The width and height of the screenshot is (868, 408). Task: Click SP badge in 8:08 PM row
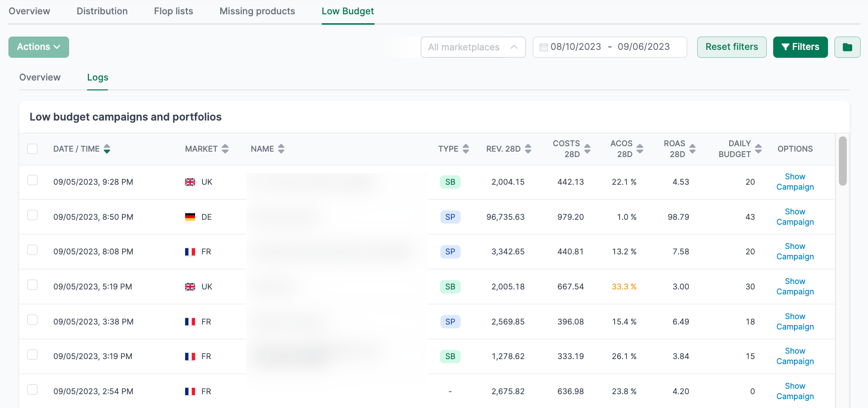pyautogui.click(x=450, y=251)
